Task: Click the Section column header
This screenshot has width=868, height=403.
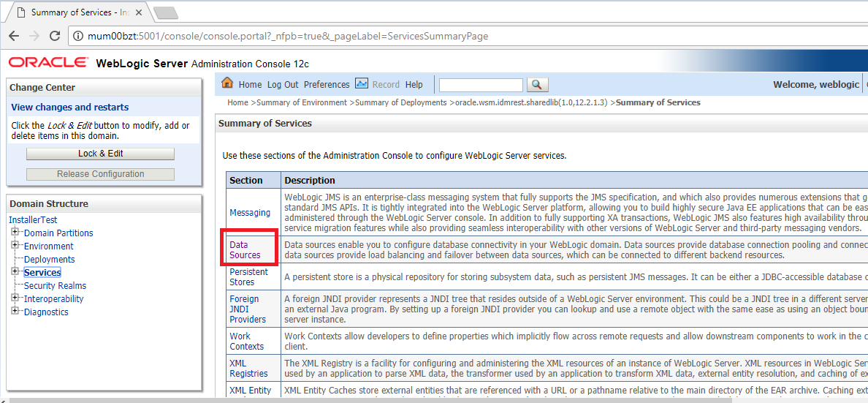Action: click(x=246, y=180)
